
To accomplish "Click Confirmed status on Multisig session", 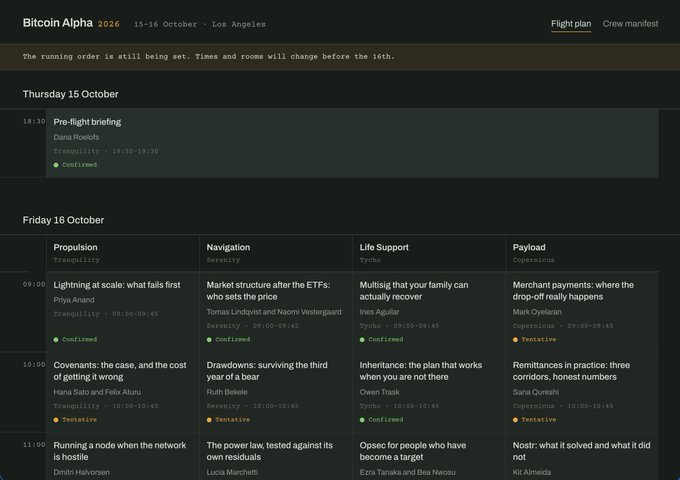I will coord(382,340).
